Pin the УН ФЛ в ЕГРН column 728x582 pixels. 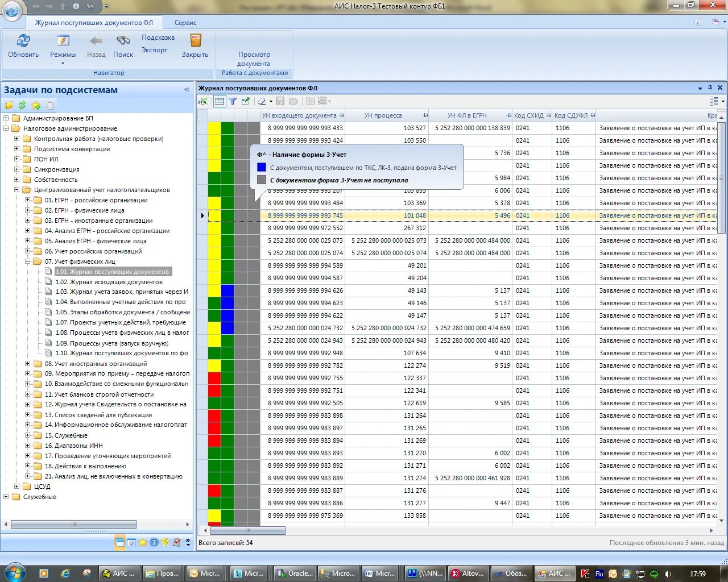coord(508,115)
